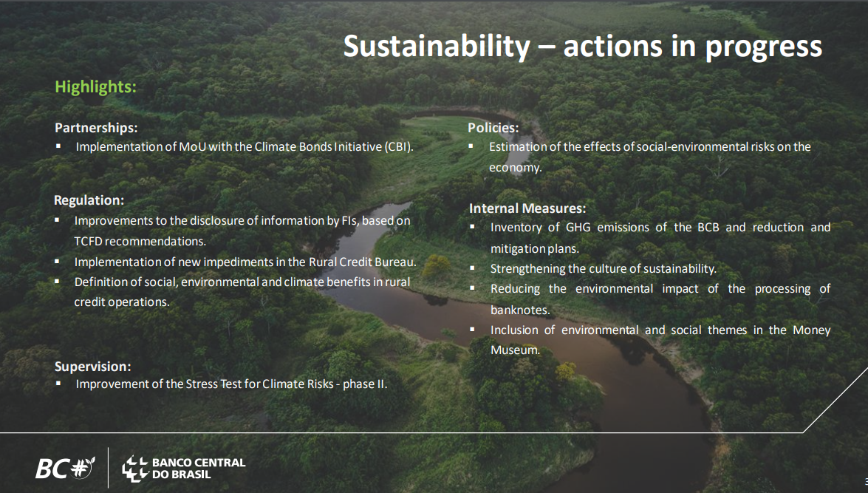Screen dimensions: 868x493
Task: Click the BC# logo icon
Action: coord(65,468)
